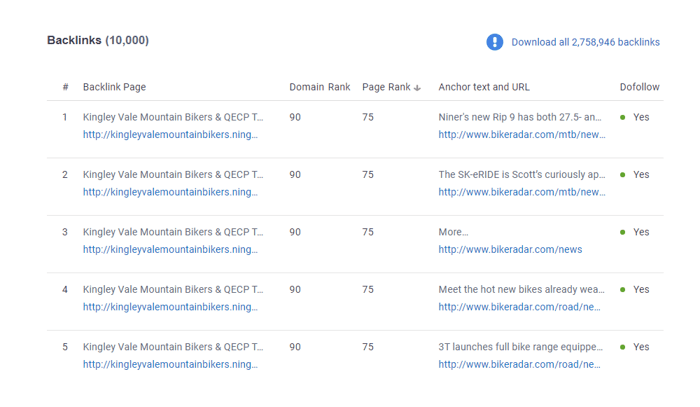
Task: Open the kingleyvalemountainbikers.ning URL in row 4
Action: pos(170,307)
